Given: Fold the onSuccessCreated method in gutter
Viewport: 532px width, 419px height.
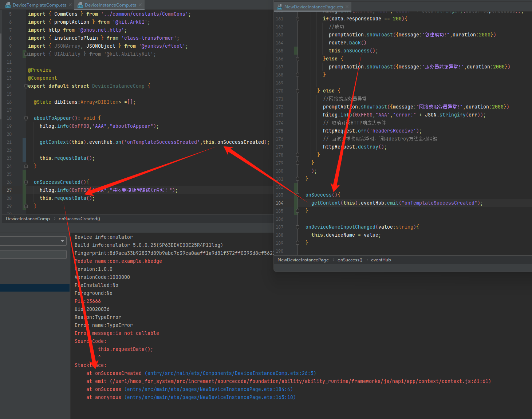Looking at the screenshot, I should point(26,182).
